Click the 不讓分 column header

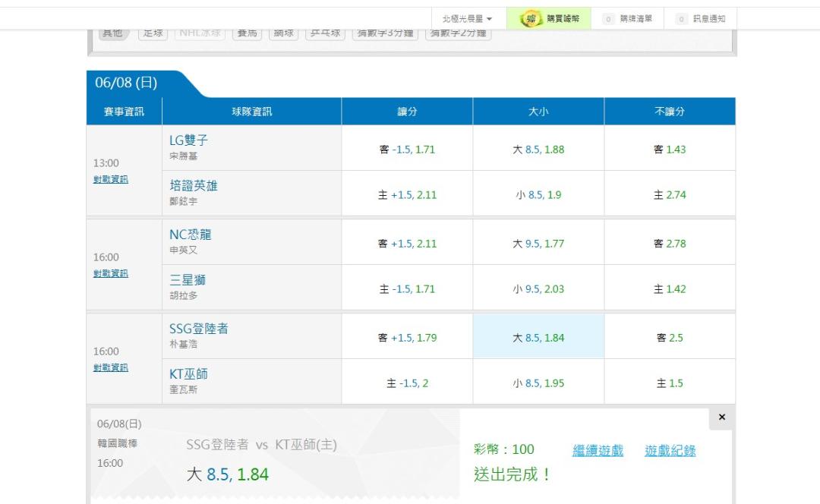point(670,112)
